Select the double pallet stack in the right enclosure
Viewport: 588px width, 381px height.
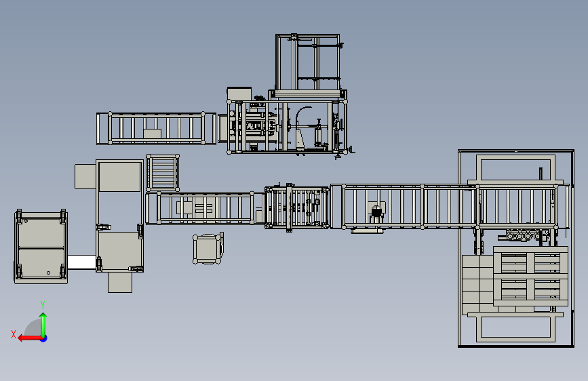530,276
